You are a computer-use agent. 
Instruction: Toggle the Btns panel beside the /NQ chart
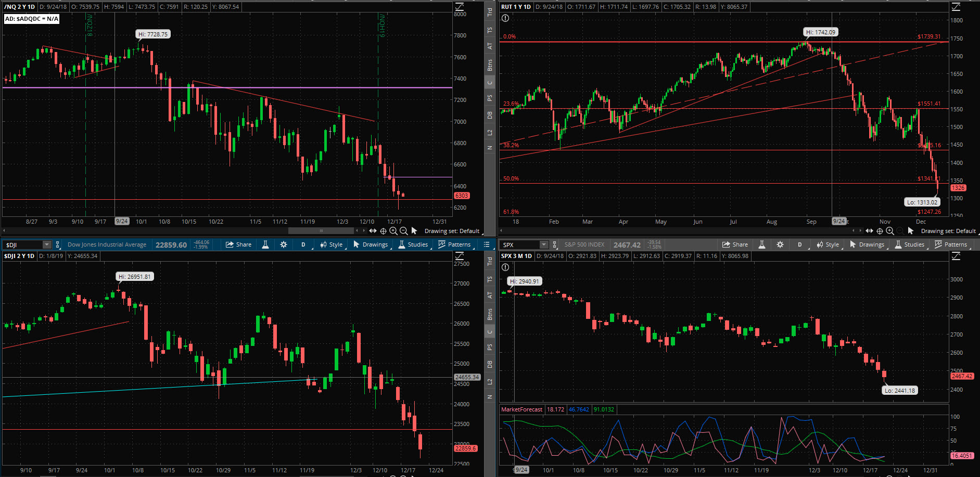490,65
